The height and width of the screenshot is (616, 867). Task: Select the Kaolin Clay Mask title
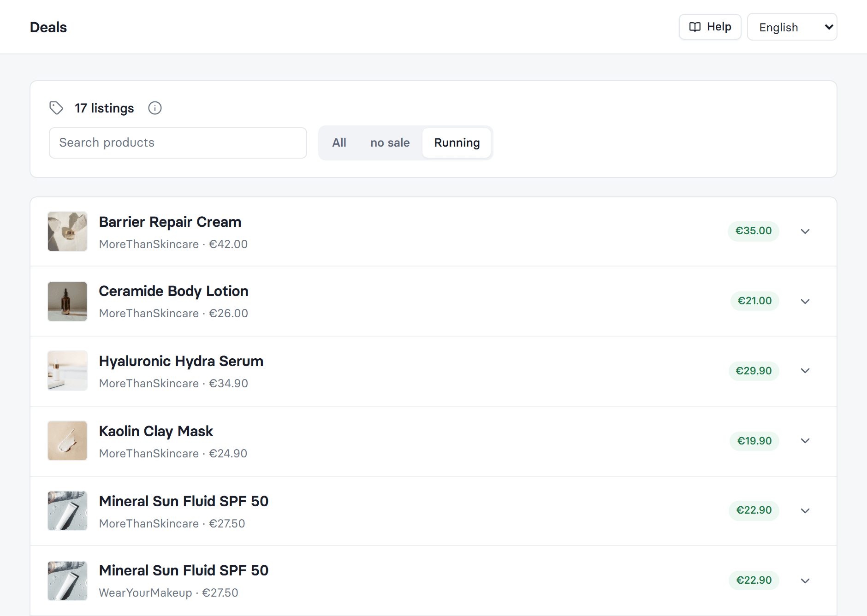pos(156,432)
